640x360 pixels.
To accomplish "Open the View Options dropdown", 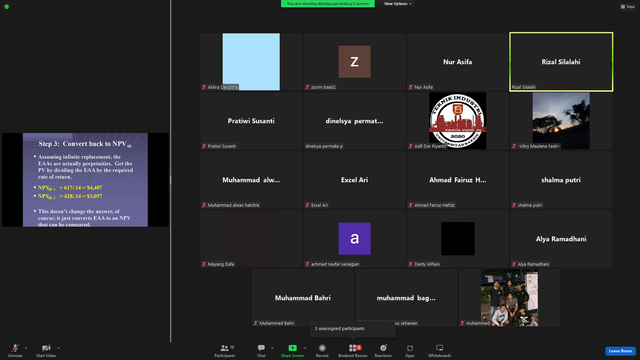I will coord(397,4).
